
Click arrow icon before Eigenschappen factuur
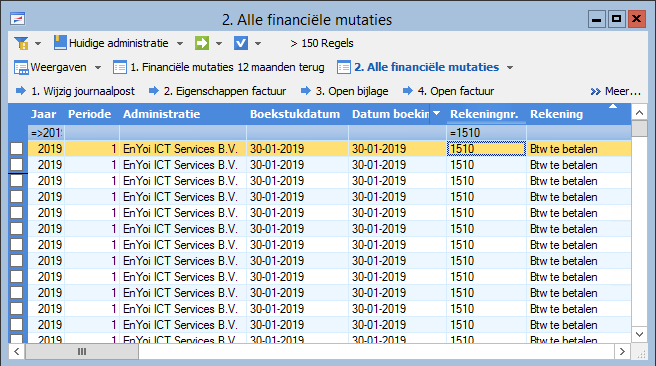tap(154, 90)
